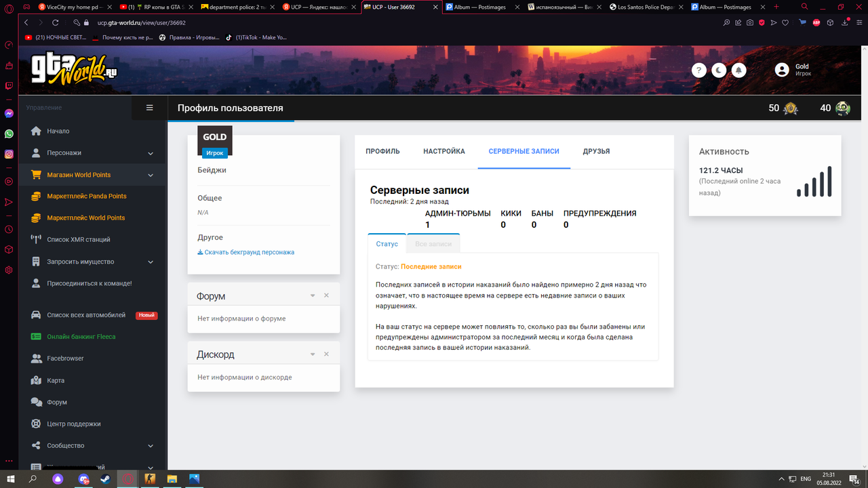This screenshot has width=868, height=488.
Task: Open the TikTok bookmark
Action: [258, 37]
